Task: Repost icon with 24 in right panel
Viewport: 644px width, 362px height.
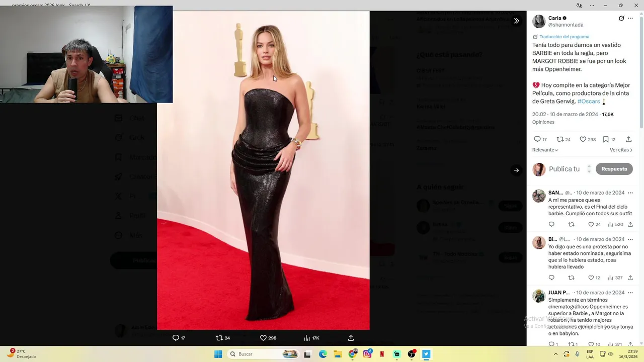Action: [560, 139]
